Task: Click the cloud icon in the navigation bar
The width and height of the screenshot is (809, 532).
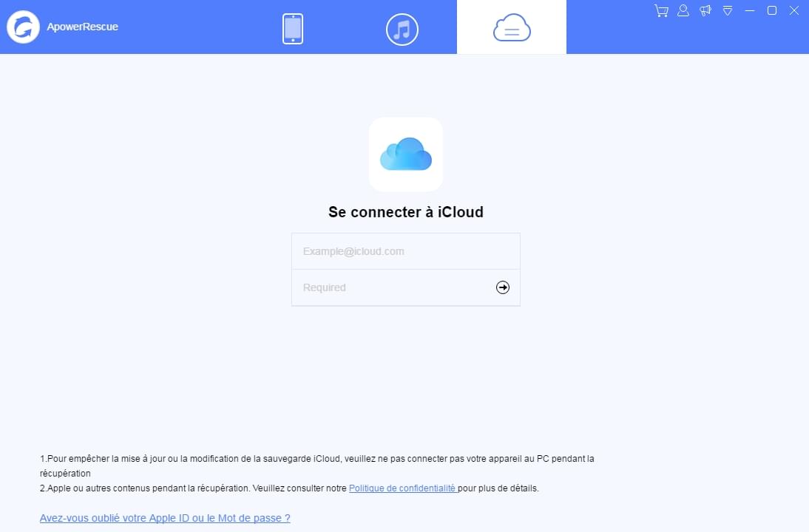Action: click(x=511, y=27)
